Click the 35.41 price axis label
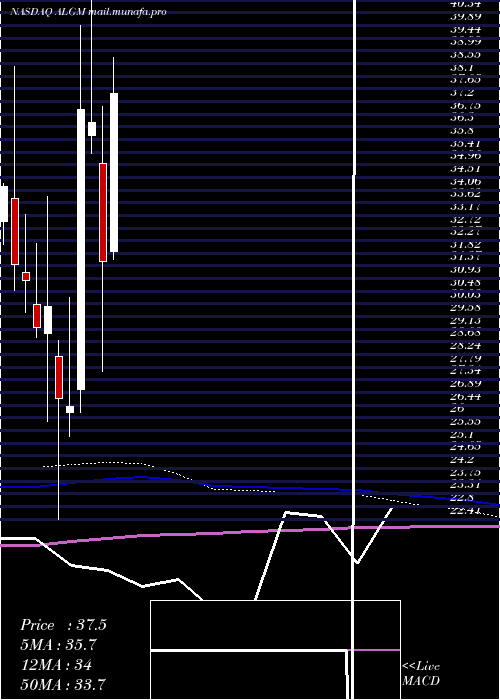 (x=465, y=144)
